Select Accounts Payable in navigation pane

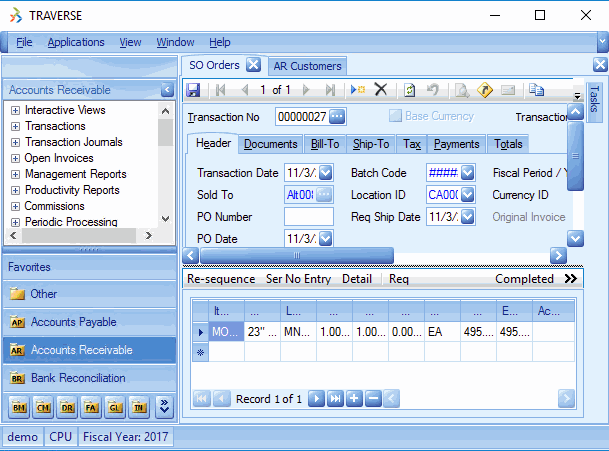coord(89,322)
